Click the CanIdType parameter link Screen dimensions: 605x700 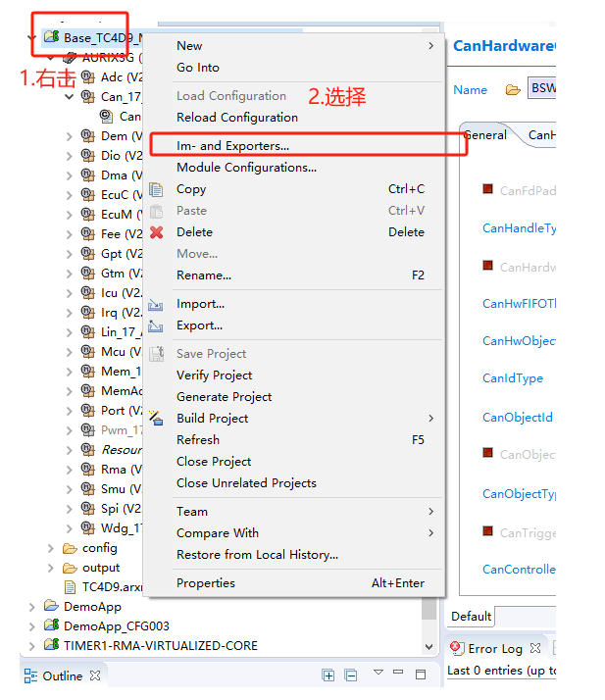pyautogui.click(x=512, y=378)
